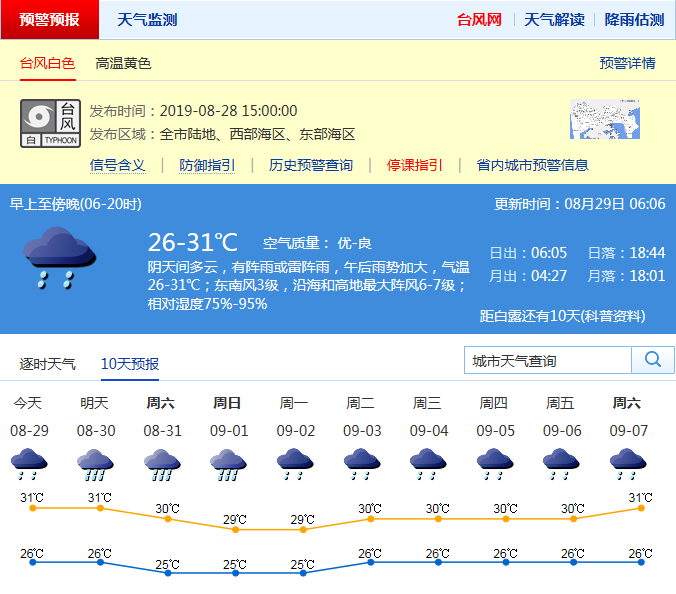Click the large rain cloud current weather icon

click(59, 258)
